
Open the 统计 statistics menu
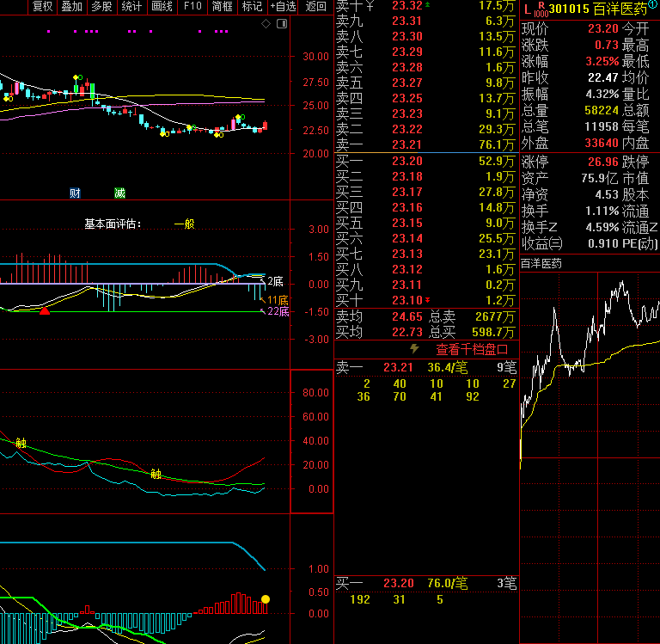tap(132, 6)
